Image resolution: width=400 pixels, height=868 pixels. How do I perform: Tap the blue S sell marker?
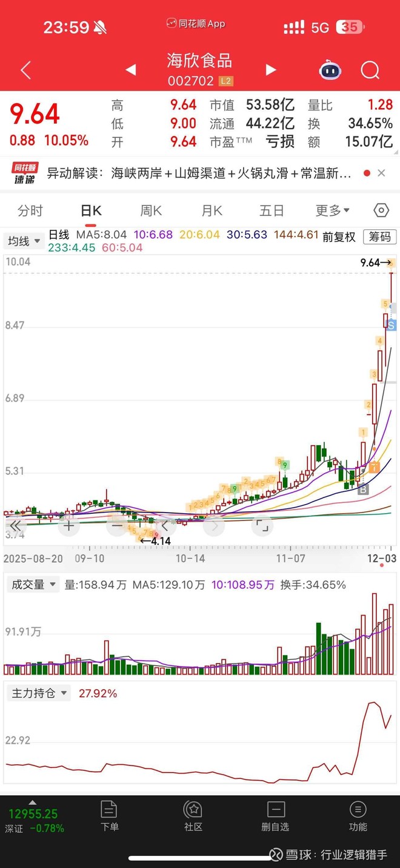[x=392, y=326]
